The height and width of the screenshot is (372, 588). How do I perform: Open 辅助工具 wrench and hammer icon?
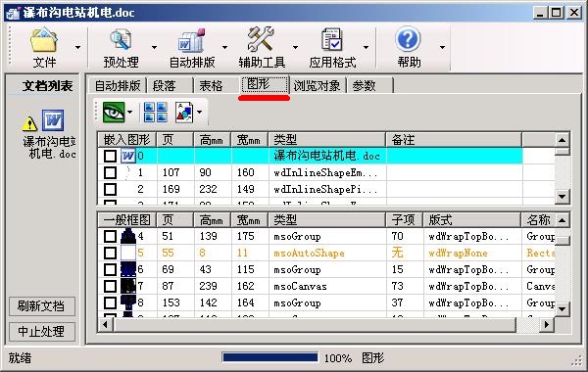tap(261, 38)
